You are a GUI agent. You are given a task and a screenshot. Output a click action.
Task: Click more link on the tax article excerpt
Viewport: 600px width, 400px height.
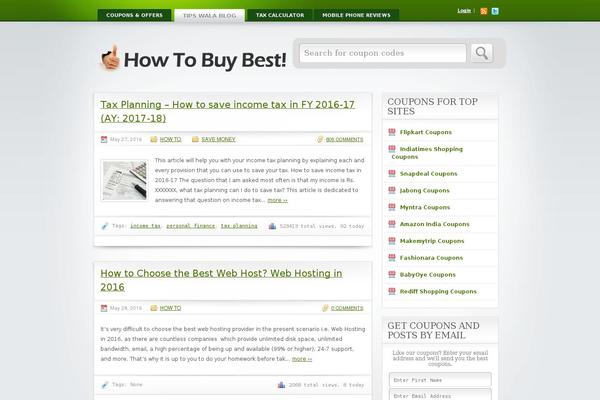pos(277,200)
